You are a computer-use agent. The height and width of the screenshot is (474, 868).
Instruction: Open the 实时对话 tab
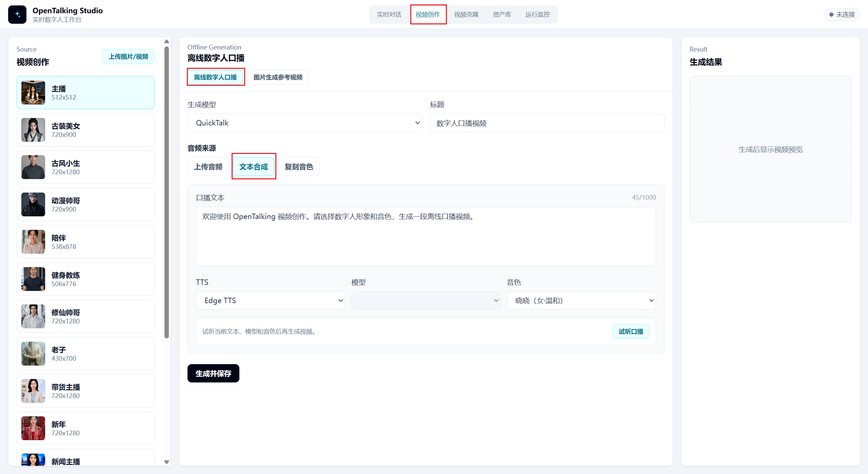[389, 15]
